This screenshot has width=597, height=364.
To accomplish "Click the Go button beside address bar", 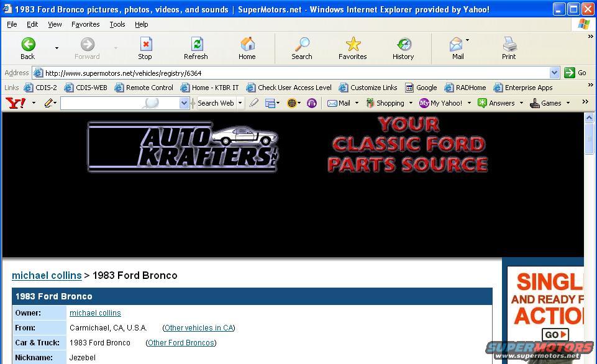I will click(x=575, y=73).
